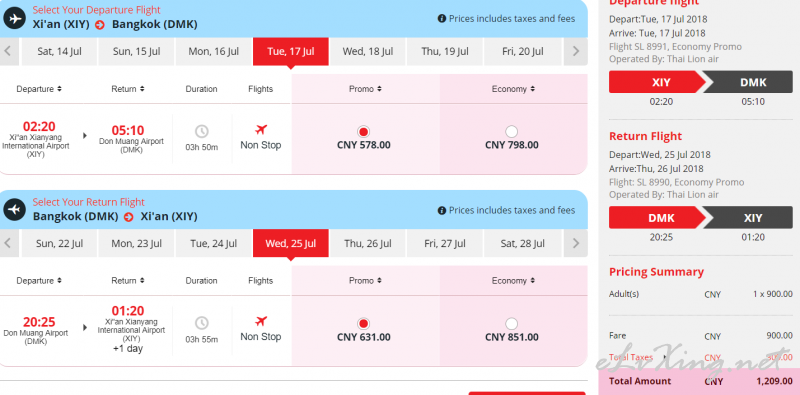Expand the Total Taxes breakdown arrow

pyautogui.click(x=664, y=357)
